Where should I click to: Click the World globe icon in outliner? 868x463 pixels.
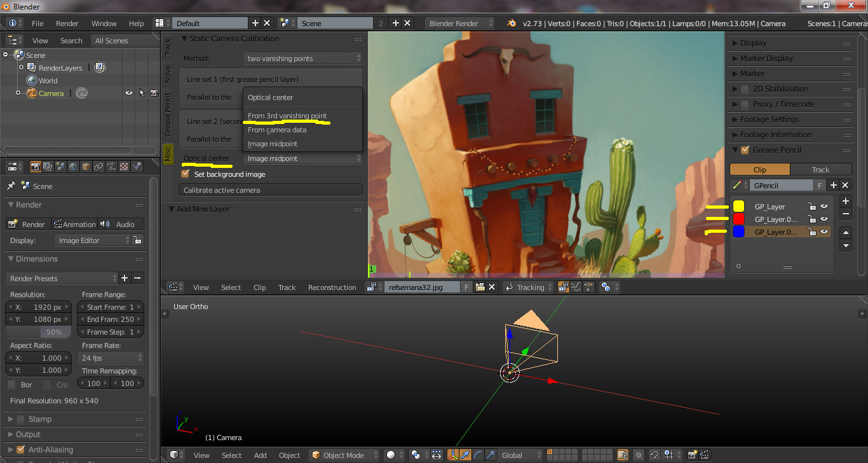click(x=32, y=81)
